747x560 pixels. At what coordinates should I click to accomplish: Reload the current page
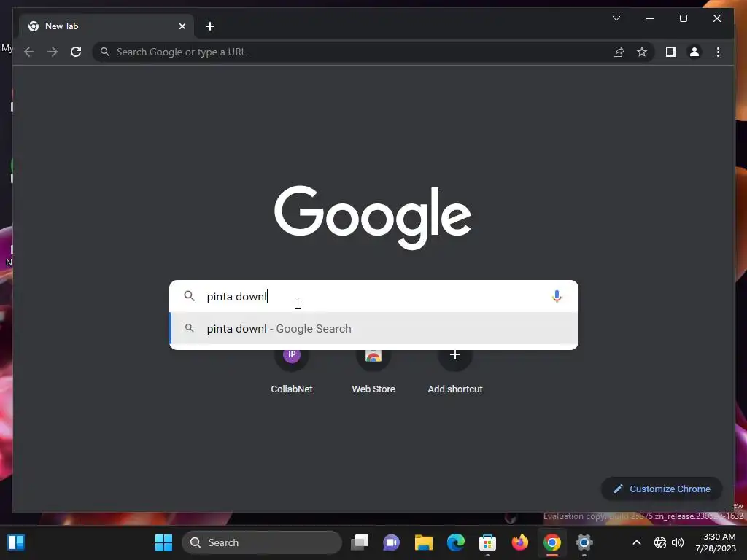[76, 52]
